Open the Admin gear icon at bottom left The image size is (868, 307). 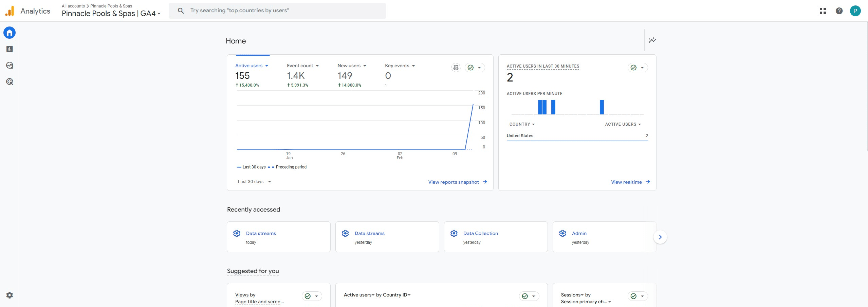10,295
